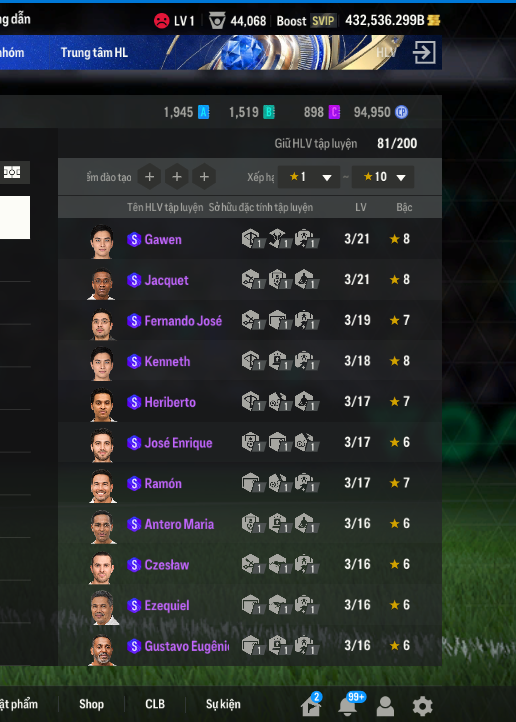Open settings gear icon in bottom bar
Image resolution: width=516 pixels, height=722 pixels.
(x=422, y=706)
